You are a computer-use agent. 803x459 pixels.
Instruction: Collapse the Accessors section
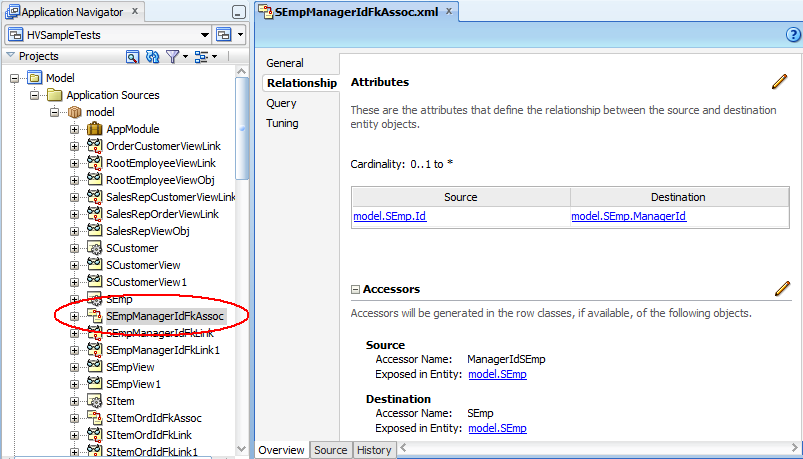(x=355, y=289)
